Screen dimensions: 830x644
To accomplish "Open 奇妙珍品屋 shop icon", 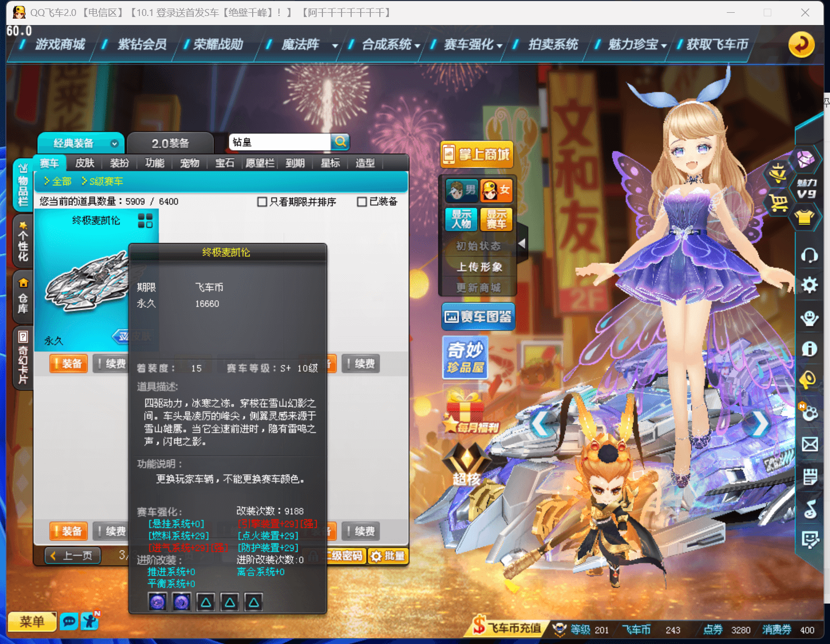I will click(x=465, y=358).
